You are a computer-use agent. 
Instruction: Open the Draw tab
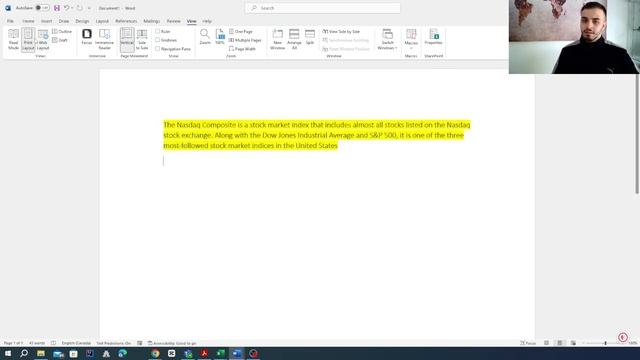(64, 21)
